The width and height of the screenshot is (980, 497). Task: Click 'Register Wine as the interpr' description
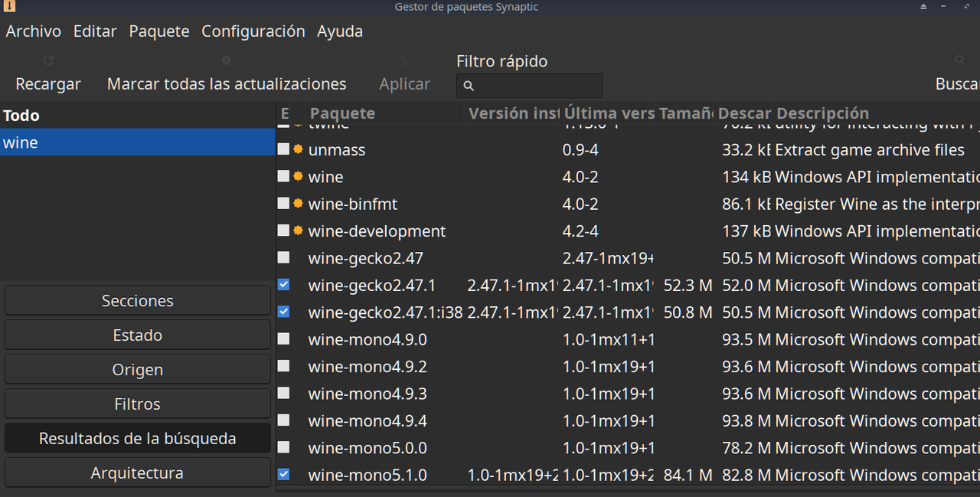[x=877, y=204]
